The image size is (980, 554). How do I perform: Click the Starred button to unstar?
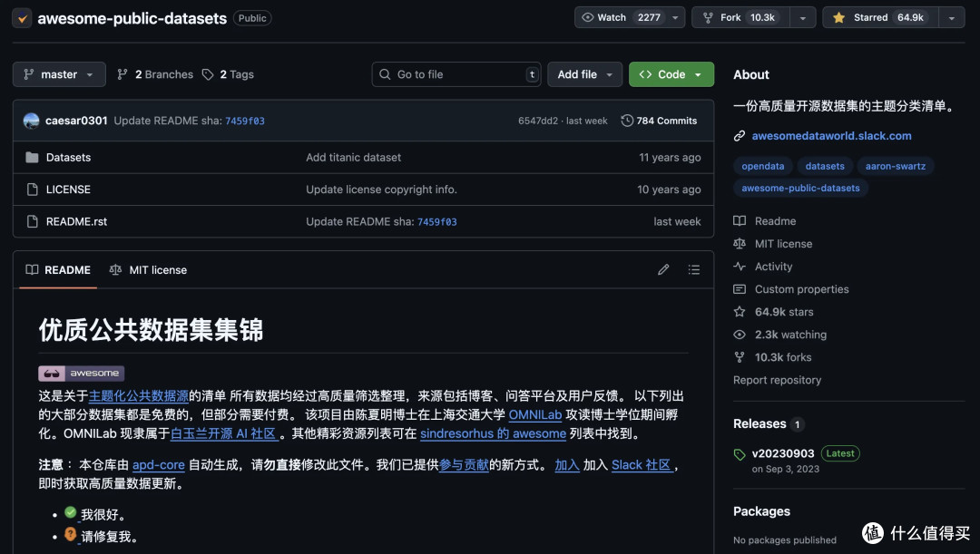[x=880, y=17]
